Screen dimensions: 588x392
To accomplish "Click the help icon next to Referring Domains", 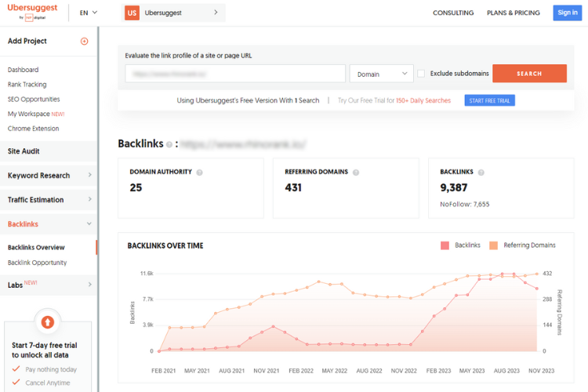I will coord(356,172).
